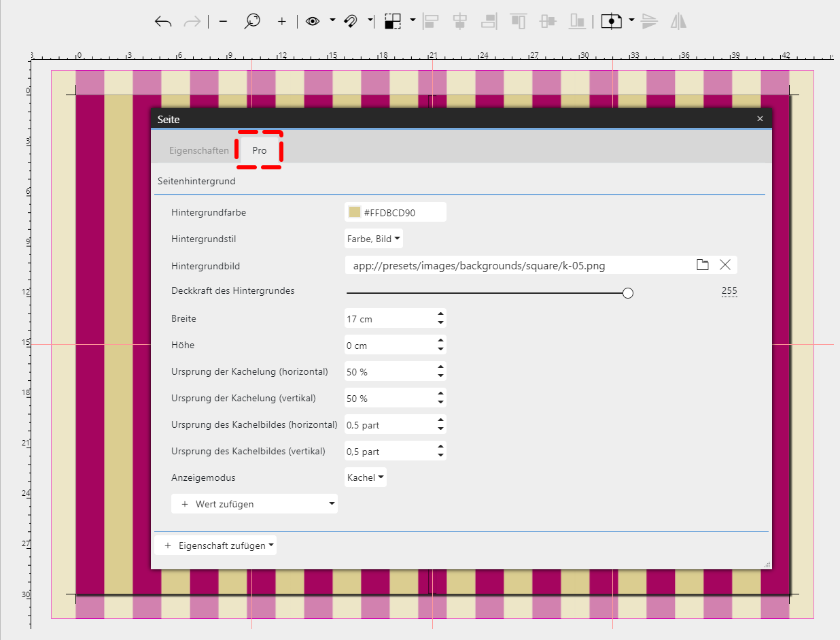The width and height of the screenshot is (840, 640).
Task: Click the undo arrow in the toolbar
Action: pos(163,22)
